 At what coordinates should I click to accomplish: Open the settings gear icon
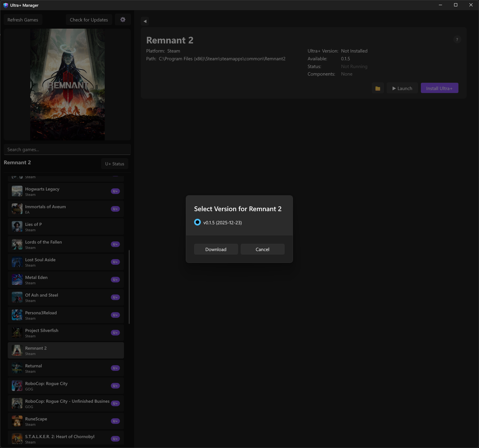[x=123, y=19]
